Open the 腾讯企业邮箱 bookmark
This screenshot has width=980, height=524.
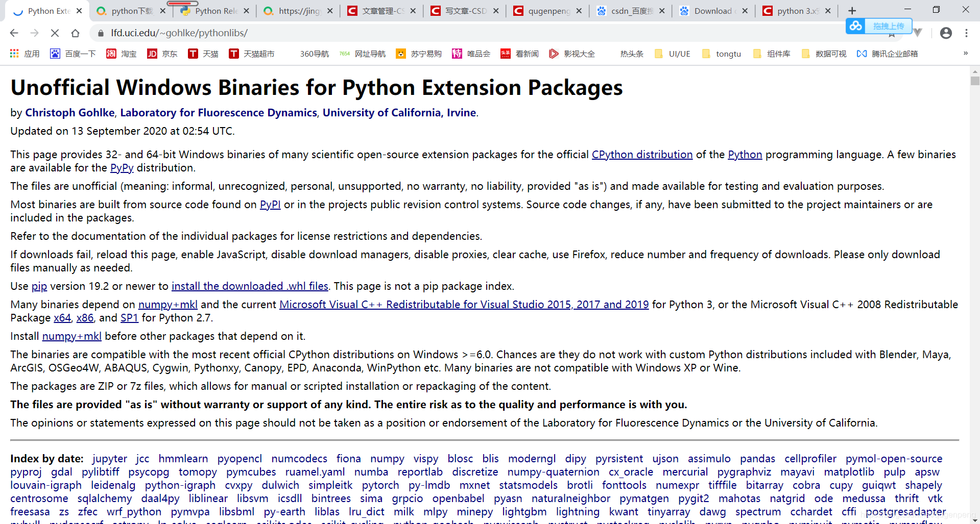point(888,54)
